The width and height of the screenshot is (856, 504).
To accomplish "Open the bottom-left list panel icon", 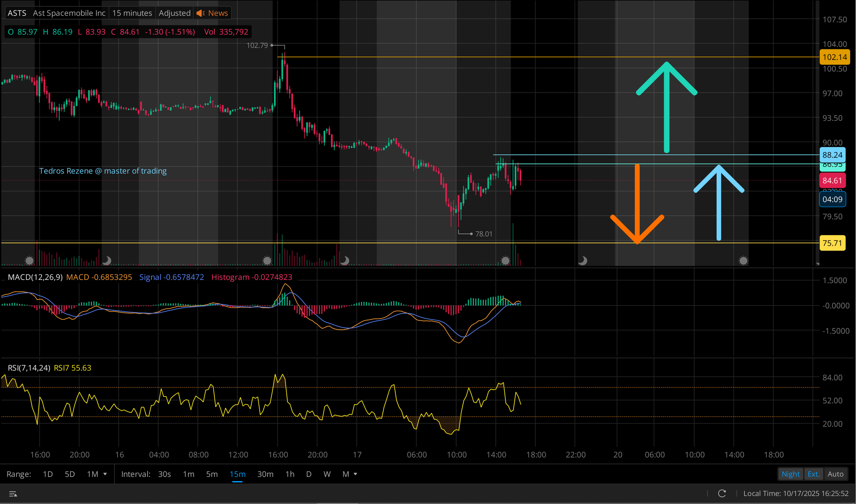I will click(13, 494).
